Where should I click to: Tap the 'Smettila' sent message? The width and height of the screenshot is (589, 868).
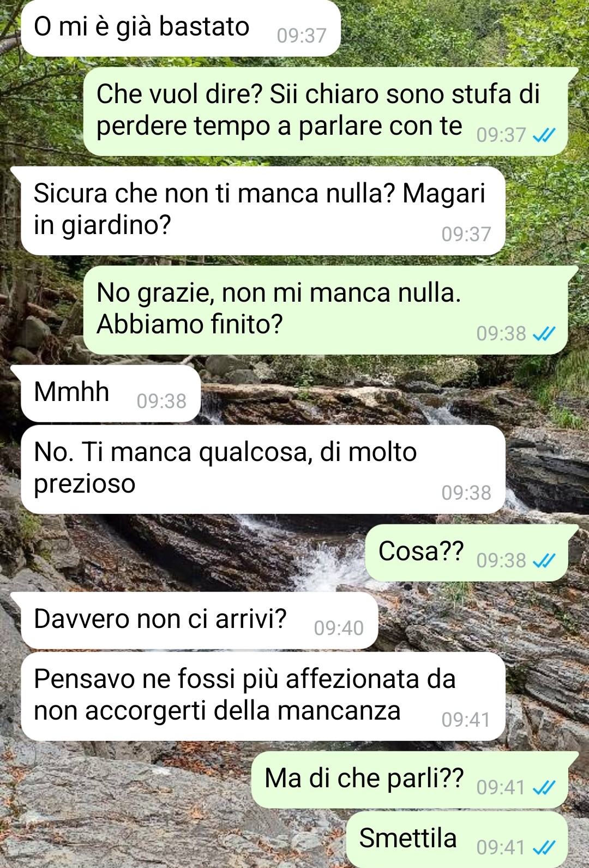click(x=457, y=839)
